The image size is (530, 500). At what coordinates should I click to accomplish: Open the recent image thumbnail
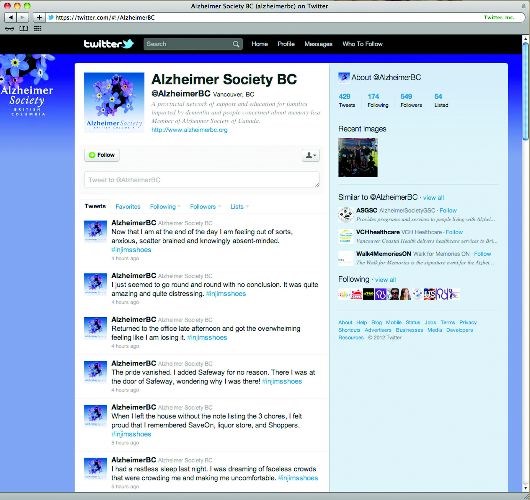358,157
